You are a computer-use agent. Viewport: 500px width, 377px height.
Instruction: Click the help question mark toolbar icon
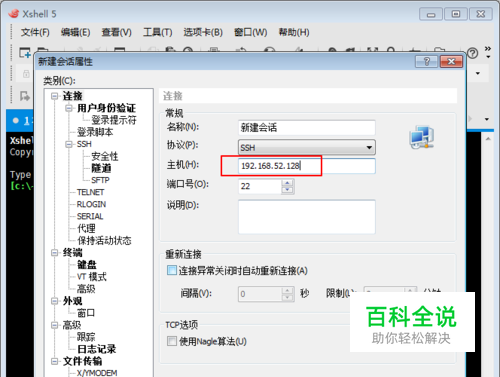[x=473, y=53]
